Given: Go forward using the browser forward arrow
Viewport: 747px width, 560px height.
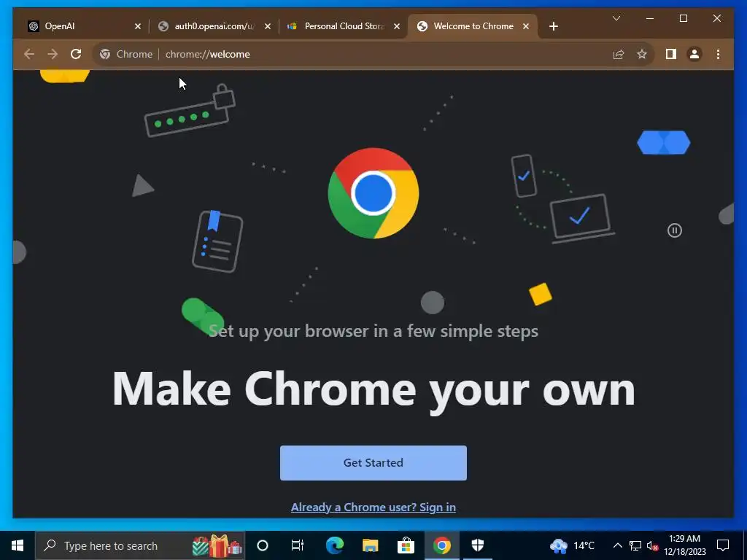Looking at the screenshot, I should (53, 54).
